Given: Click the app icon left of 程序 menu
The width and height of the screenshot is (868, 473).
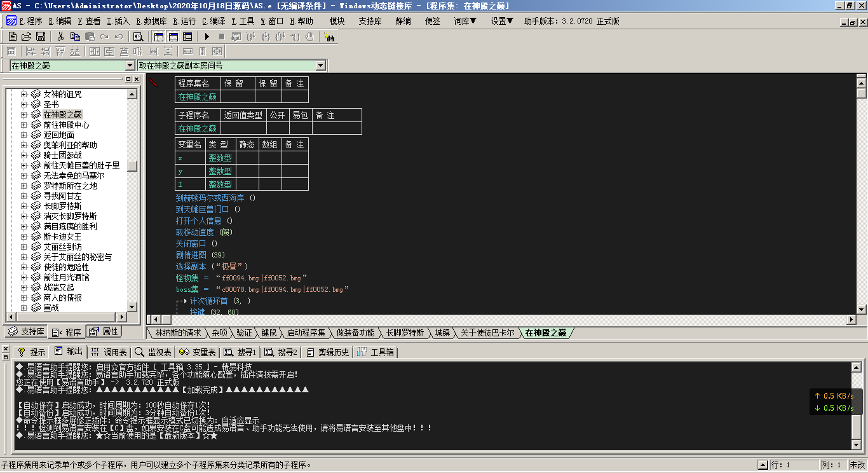Looking at the screenshot, I should [x=11, y=20].
